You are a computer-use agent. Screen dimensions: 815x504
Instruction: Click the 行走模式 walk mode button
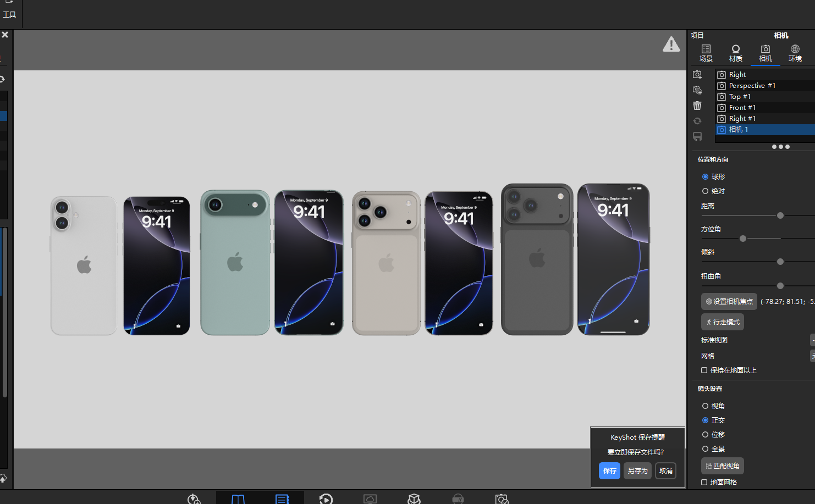click(723, 322)
